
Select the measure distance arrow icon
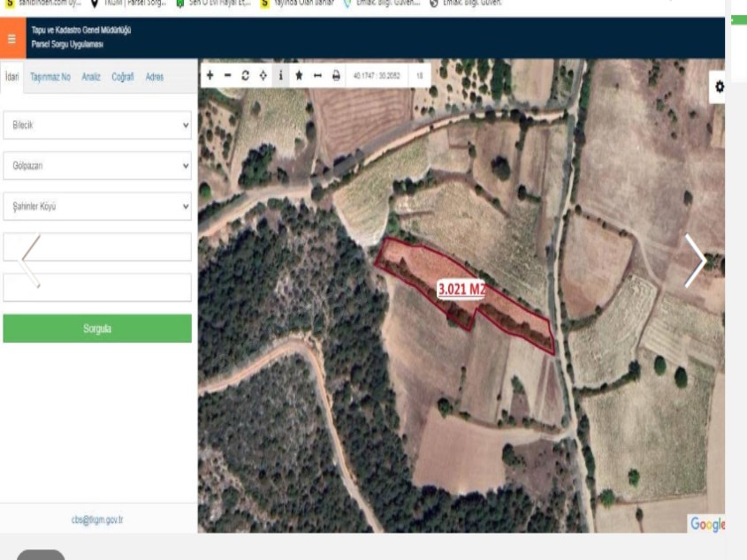(317, 76)
